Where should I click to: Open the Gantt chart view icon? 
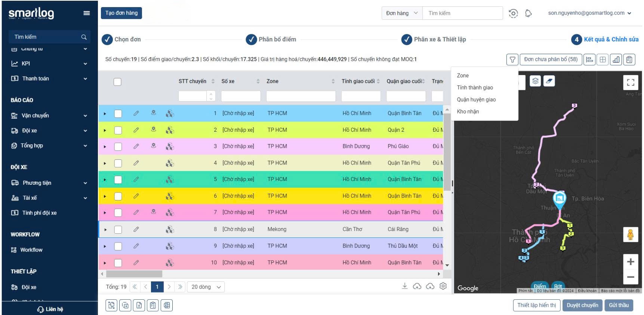589,59
